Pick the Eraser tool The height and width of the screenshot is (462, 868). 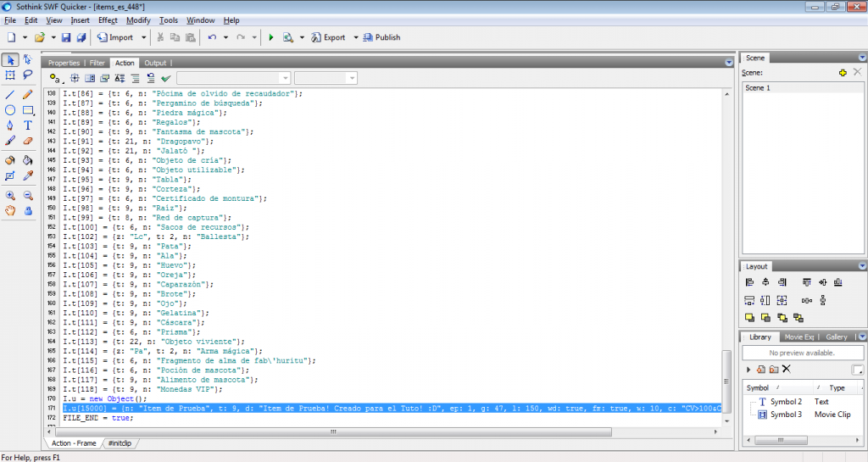click(x=28, y=141)
